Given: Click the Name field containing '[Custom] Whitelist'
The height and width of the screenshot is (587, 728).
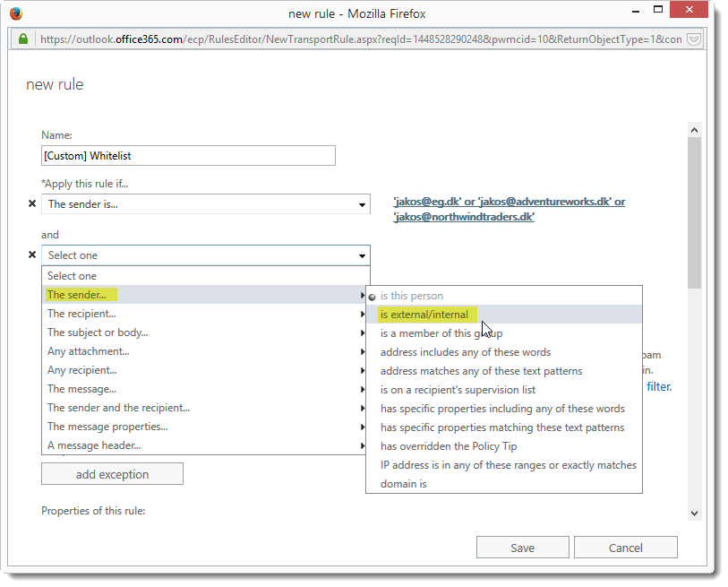Looking at the screenshot, I should tap(188, 156).
